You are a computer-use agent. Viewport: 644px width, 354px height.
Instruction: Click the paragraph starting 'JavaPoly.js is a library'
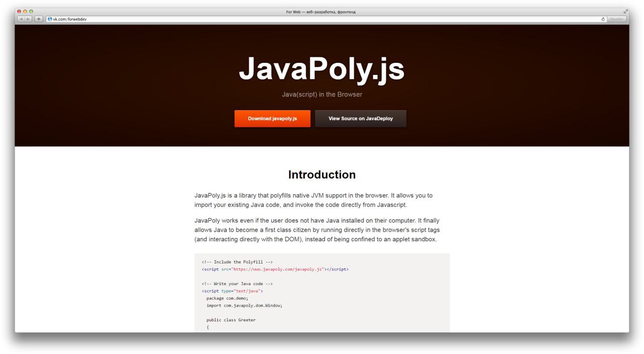coord(313,200)
